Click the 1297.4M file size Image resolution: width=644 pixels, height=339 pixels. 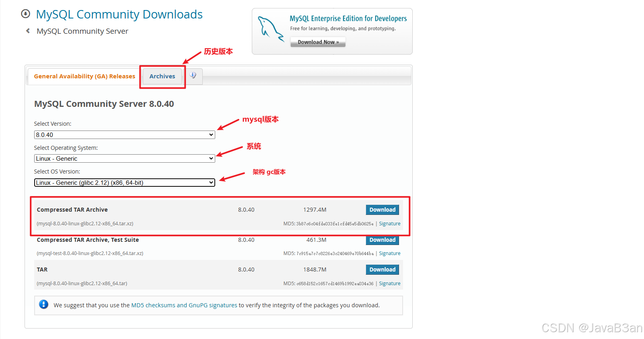click(x=315, y=210)
